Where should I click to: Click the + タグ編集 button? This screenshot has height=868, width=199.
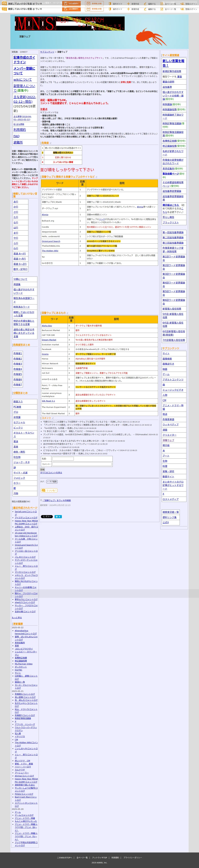52,482
